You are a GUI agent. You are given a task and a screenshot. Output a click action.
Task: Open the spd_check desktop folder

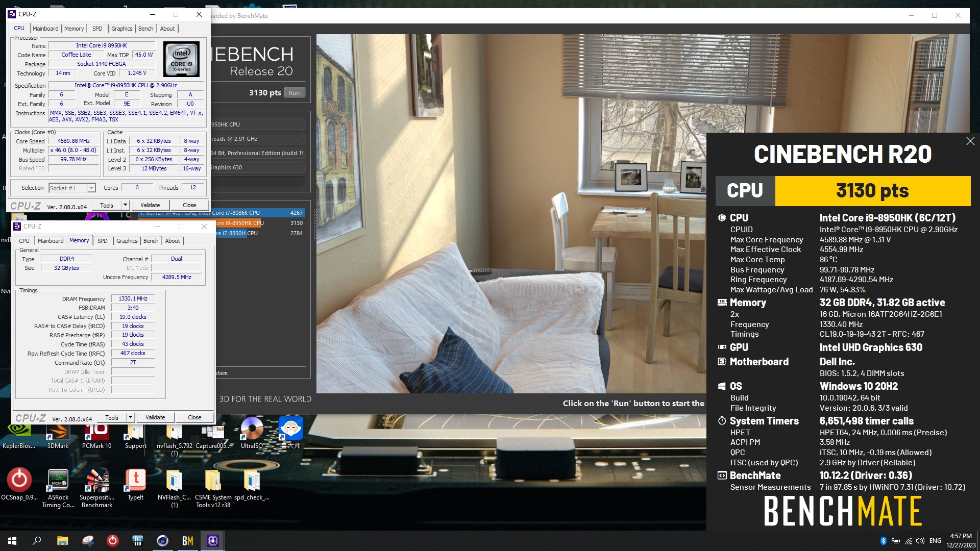252,484
